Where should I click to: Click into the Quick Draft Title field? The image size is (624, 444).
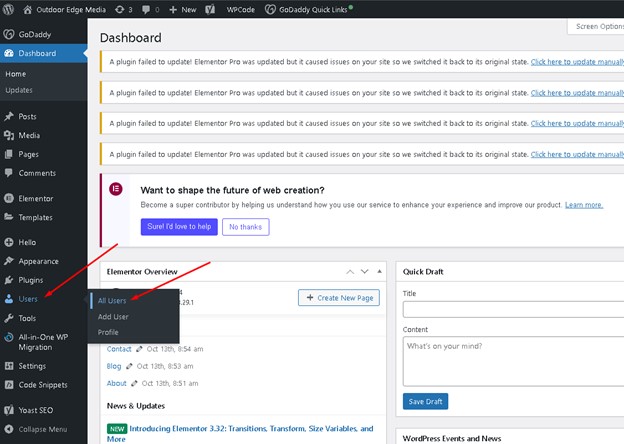[x=512, y=310]
